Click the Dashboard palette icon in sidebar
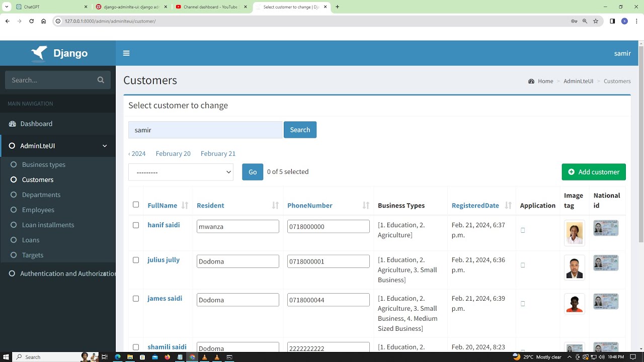The width and height of the screenshot is (644, 362). coord(13,124)
